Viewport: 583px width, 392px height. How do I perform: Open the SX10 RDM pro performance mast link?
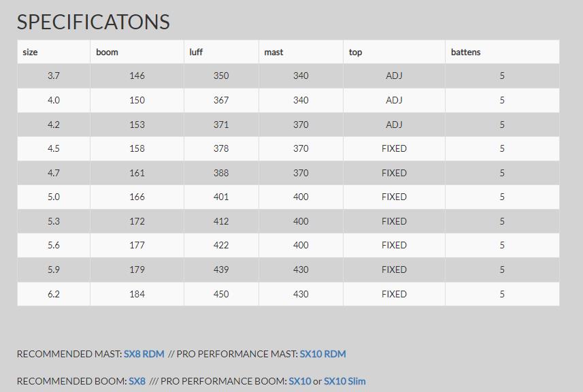[322, 354]
